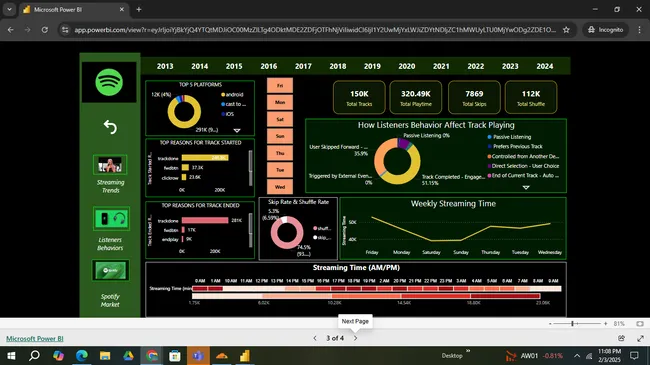The image size is (650, 365).
Task: Toggle the Mon day slicer
Action: pos(280,102)
